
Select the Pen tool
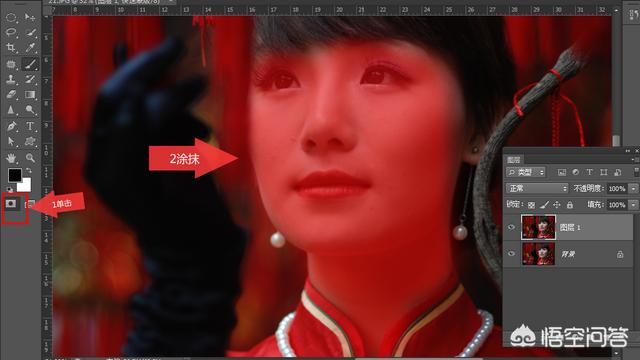coord(11,126)
